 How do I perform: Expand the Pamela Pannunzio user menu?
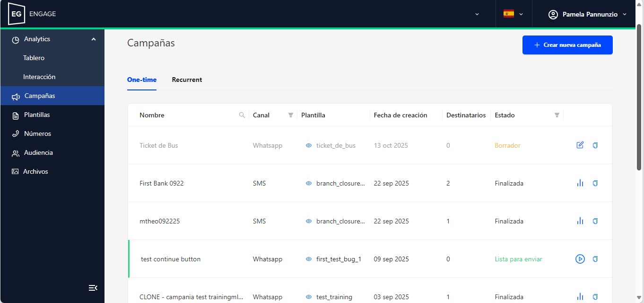(587, 14)
